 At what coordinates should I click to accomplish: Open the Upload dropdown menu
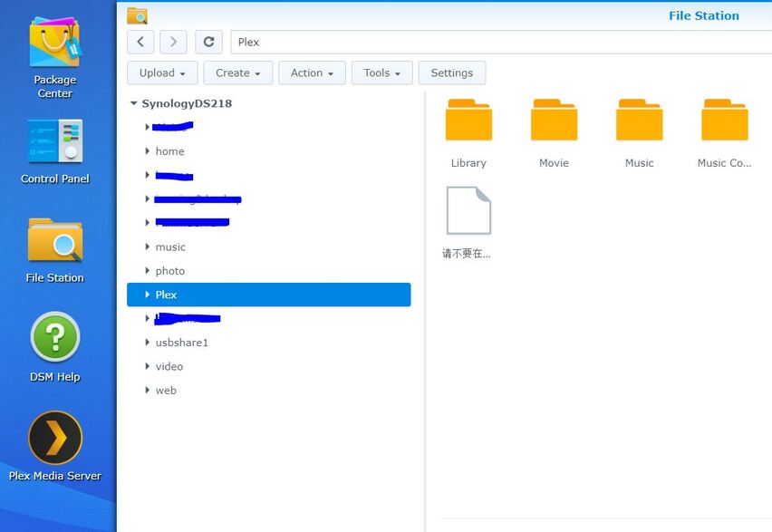[162, 73]
